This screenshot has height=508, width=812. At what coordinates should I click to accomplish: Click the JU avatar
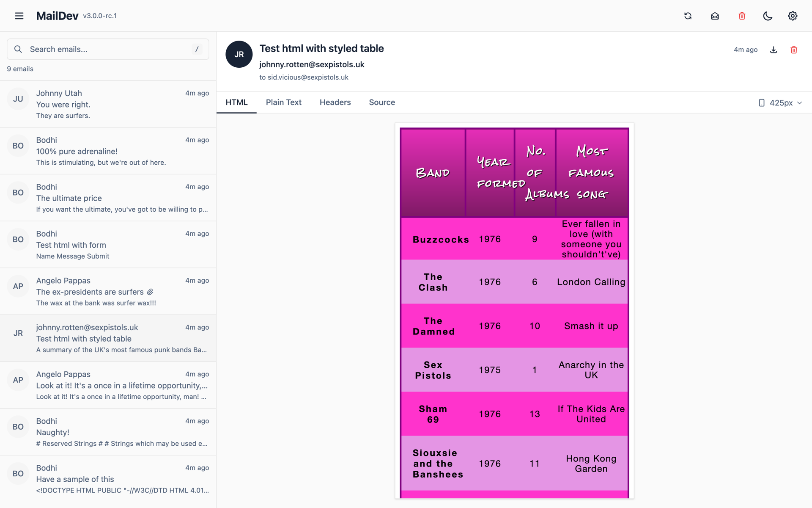click(x=18, y=99)
